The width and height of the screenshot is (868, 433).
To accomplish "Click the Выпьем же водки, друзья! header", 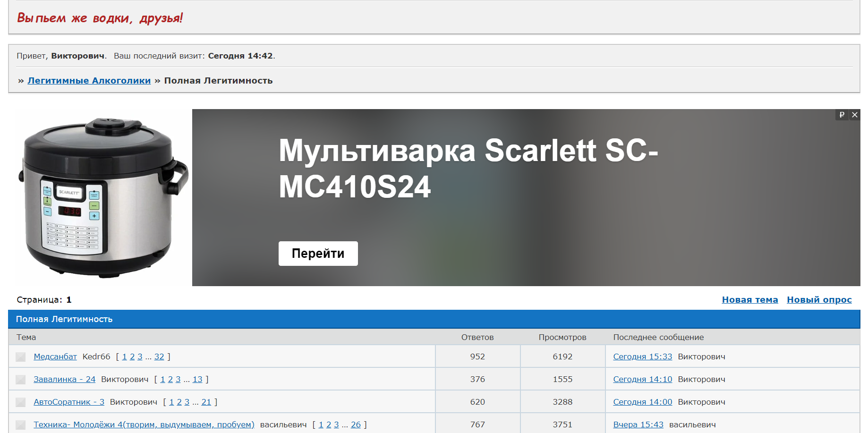I will pos(100,18).
